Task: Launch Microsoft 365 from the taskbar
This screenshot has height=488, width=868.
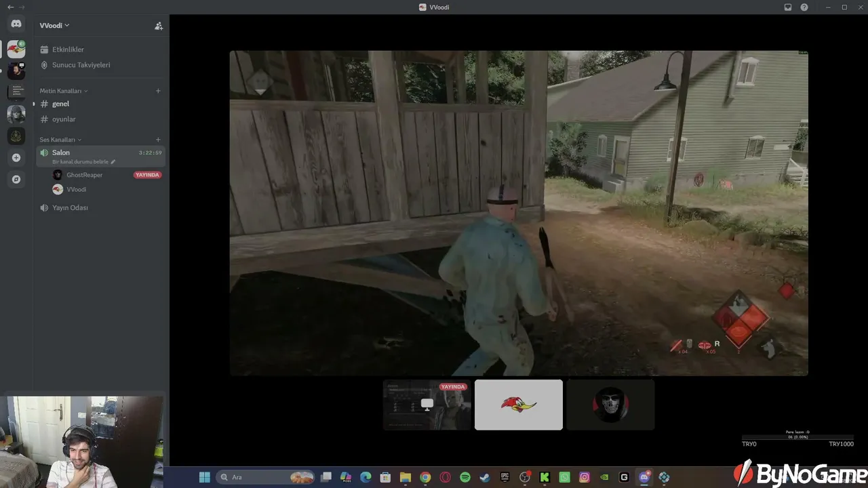Action: [x=346, y=477]
